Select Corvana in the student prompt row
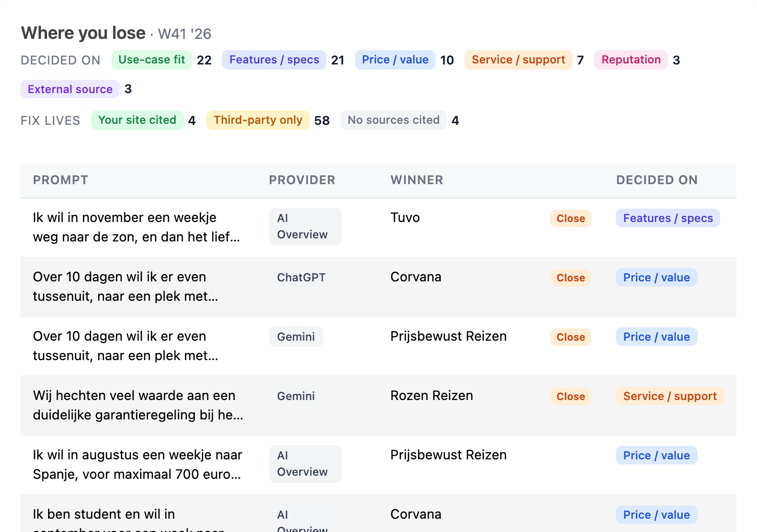757x532 pixels. (416, 514)
